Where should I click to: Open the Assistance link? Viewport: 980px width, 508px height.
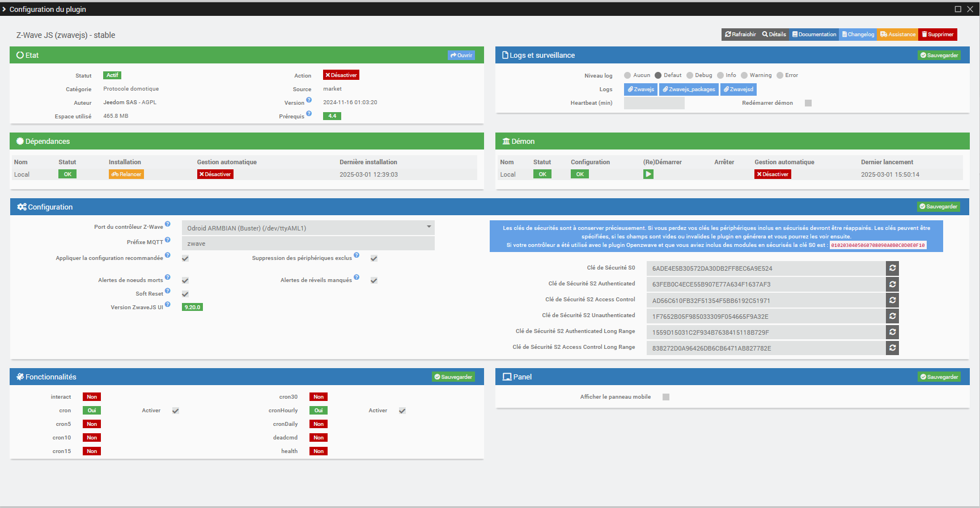pos(898,35)
